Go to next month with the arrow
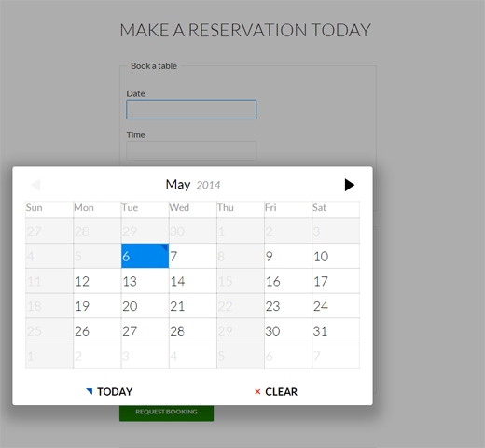Viewport: 485px width, 448px height. pyautogui.click(x=350, y=185)
